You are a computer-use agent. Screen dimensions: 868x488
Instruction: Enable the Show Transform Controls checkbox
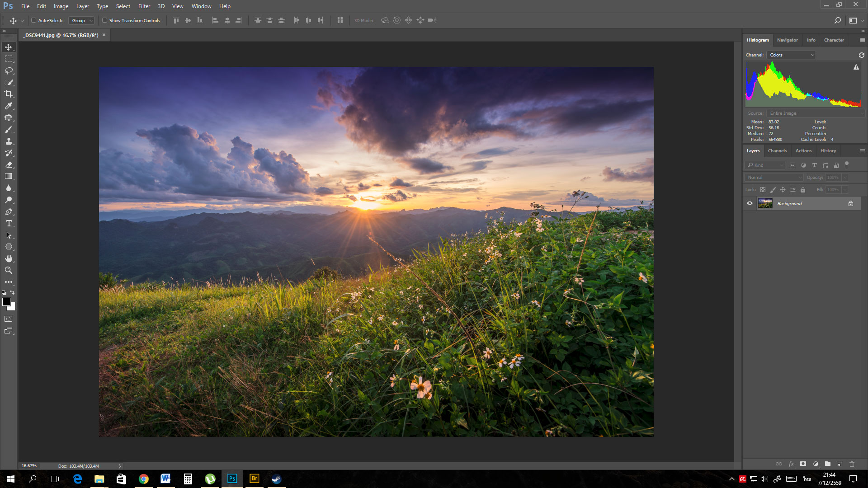point(104,20)
